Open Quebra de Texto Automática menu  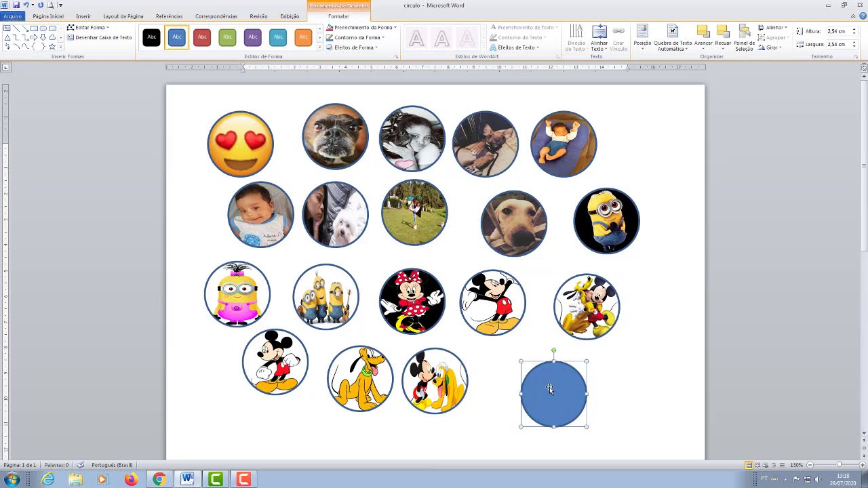[x=673, y=38]
